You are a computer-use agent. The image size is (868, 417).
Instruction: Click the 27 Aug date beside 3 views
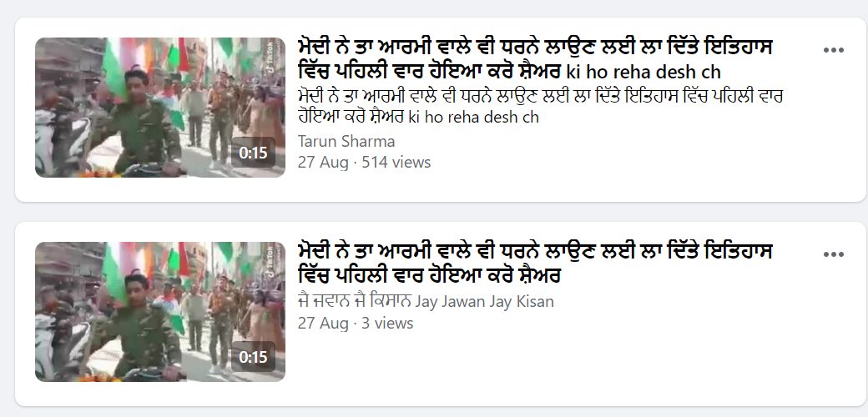(323, 323)
